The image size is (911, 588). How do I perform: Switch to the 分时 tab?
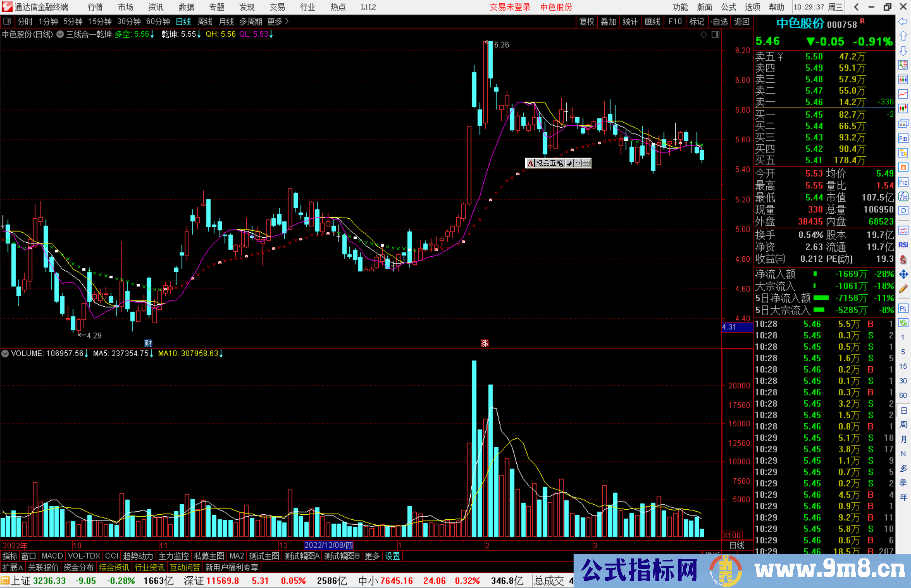click(x=25, y=21)
